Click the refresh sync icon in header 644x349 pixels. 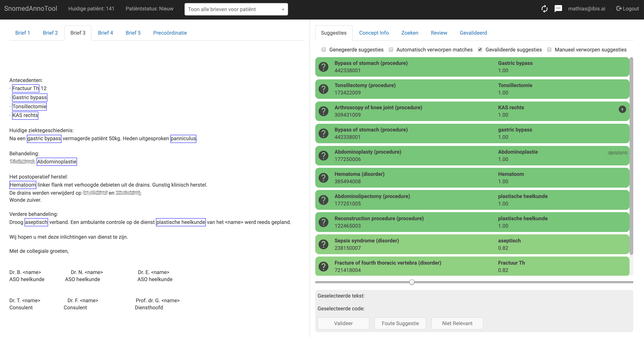[544, 9]
